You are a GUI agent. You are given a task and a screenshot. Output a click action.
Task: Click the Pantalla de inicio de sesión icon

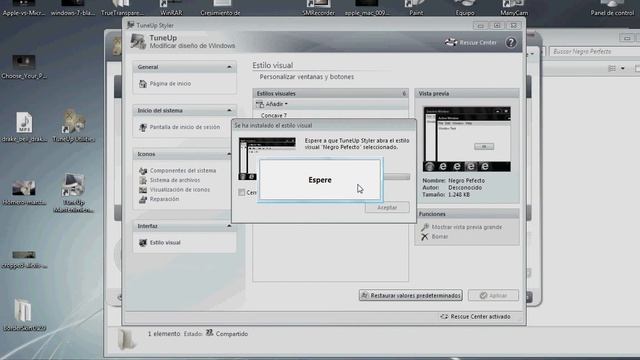pos(142,127)
